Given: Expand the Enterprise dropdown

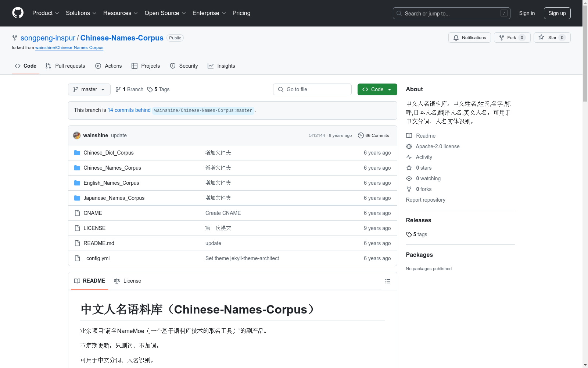Looking at the screenshot, I should [x=209, y=13].
